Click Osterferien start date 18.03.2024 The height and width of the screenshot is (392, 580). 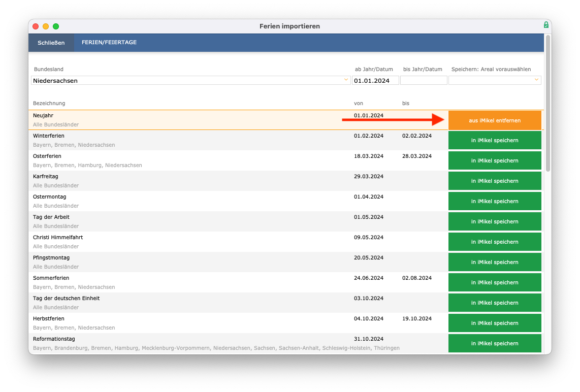point(368,156)
